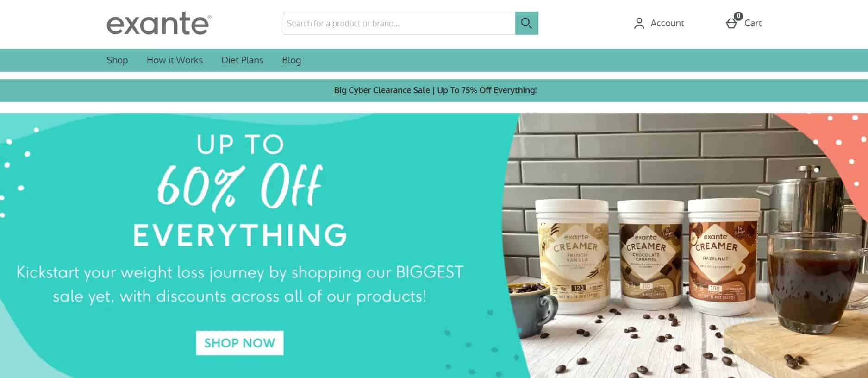Open the Account user icon

click(639, 23)
